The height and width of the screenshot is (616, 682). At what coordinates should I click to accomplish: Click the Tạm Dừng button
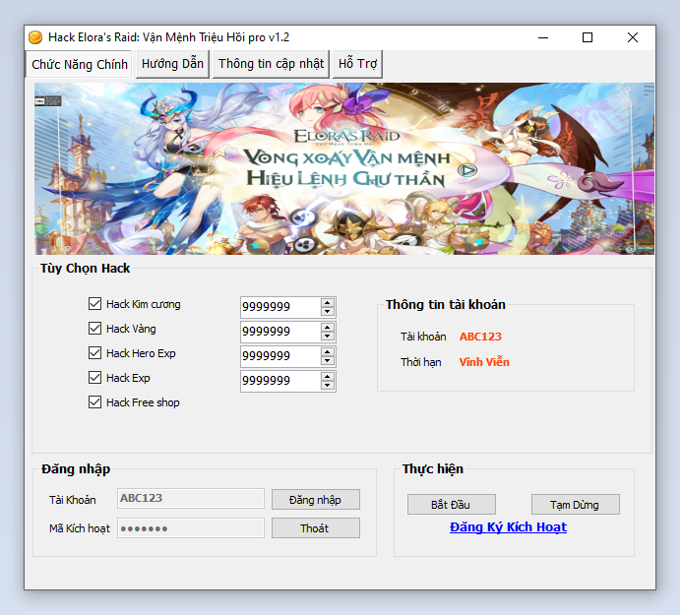coord(575,505)
